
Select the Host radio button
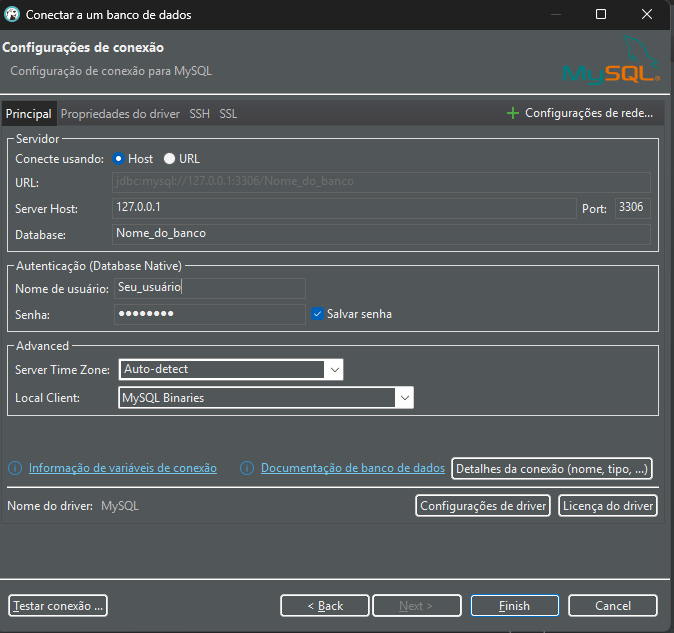[x=118, y=159]
